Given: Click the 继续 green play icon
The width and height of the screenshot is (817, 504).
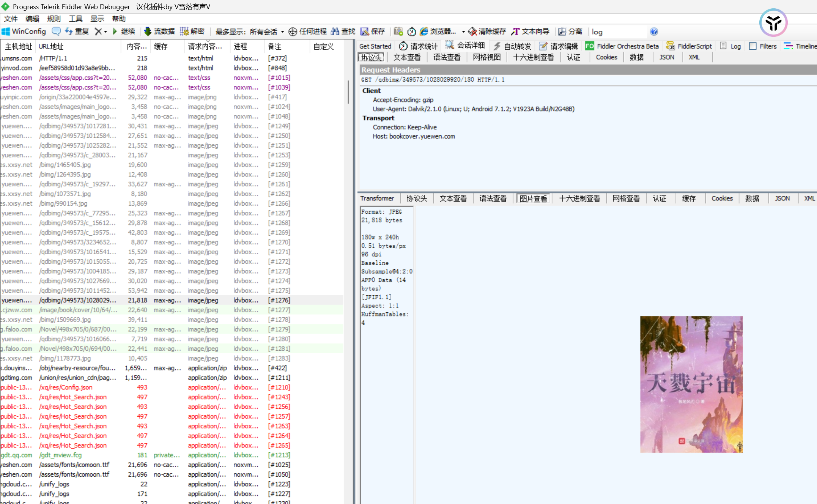Looking at the screenshot, I should (x=115, y=31).
